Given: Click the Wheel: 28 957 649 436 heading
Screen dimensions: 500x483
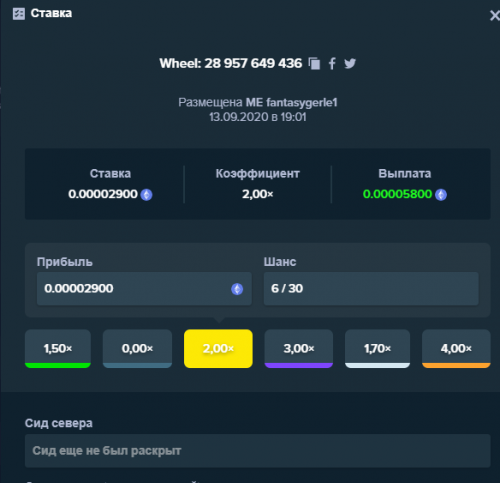Looking at the screenshot, I should click(231, 63).
